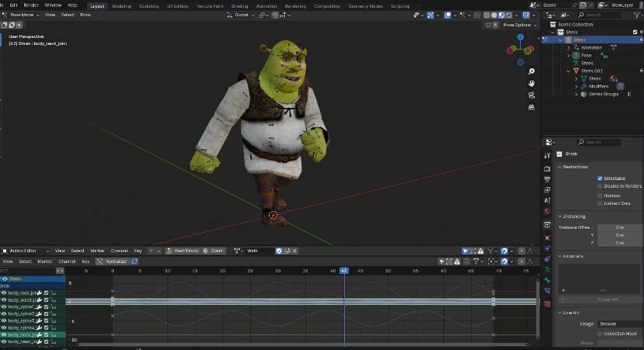644x350 pixels.
Task: Open the Pose menu in viewport header
Action: click(x=85, y=15)
